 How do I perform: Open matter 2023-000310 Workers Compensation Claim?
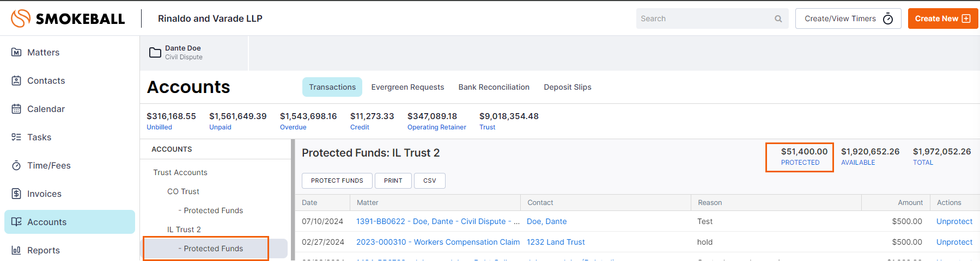tap(438, 242)
